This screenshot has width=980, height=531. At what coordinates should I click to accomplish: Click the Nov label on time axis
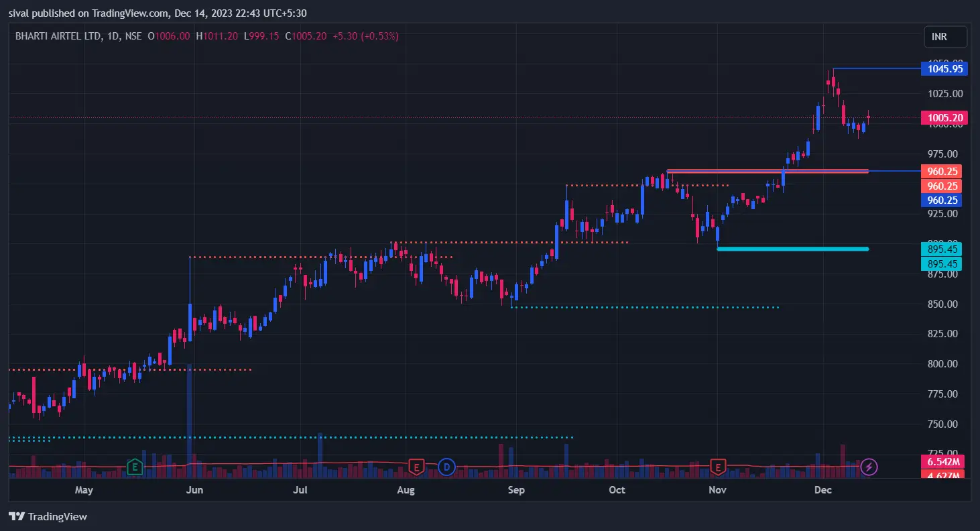[x=717, y=490]
